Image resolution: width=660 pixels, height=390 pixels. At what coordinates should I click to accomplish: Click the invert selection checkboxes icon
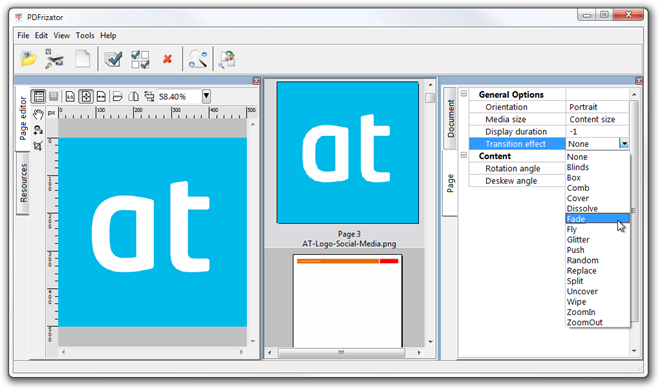coord(140,59)
